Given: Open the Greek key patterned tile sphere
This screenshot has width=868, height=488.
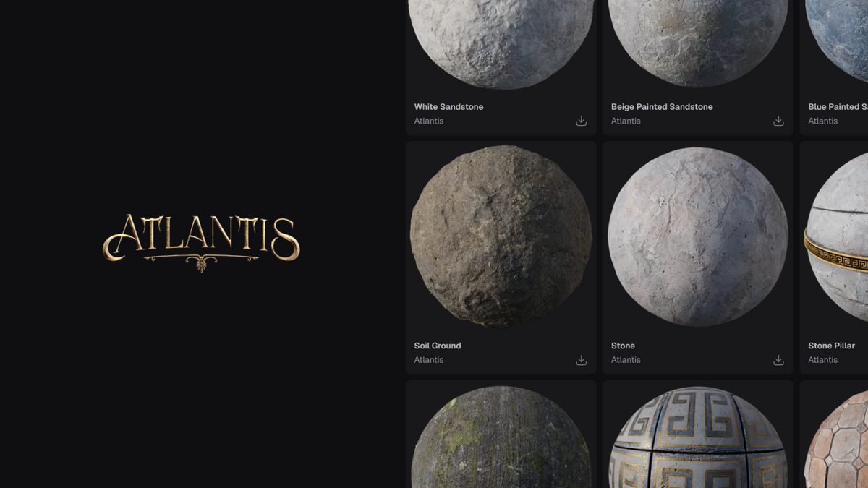Looking at the screenshot, I should (698, 437).
